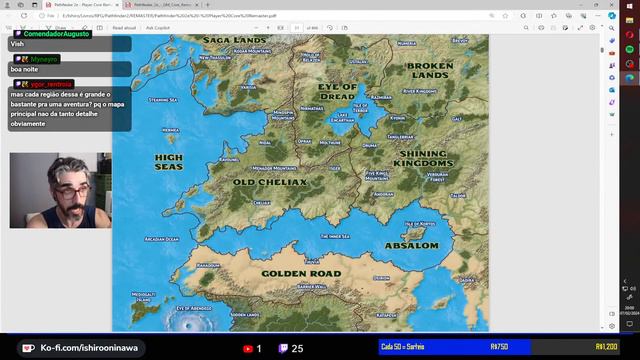Open the Edge workspaces icon

pyautogui.click(x=20, y=5)
